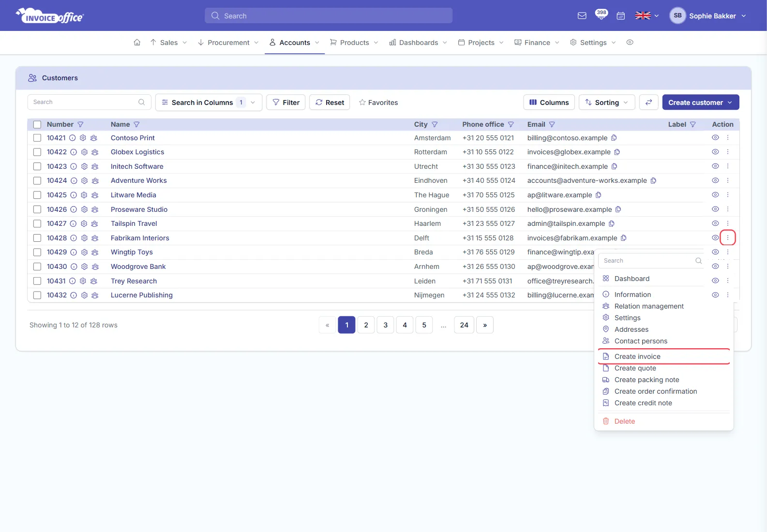
Task: Click the Search field in action menu
Action: 652,261
